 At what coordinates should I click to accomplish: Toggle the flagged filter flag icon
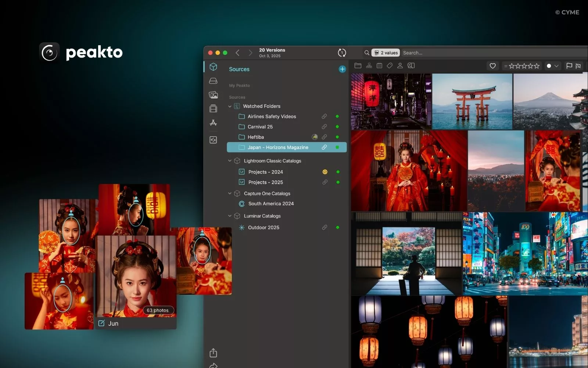point(569,66)
